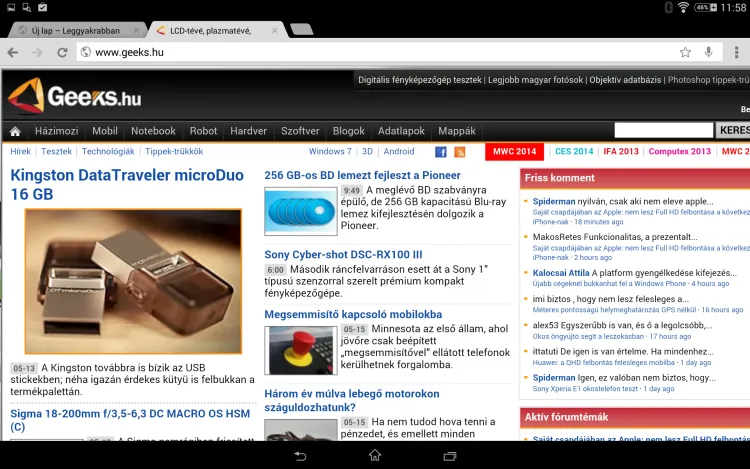Open the Technológiák link
750x469 pixels.
coord(108,152)
